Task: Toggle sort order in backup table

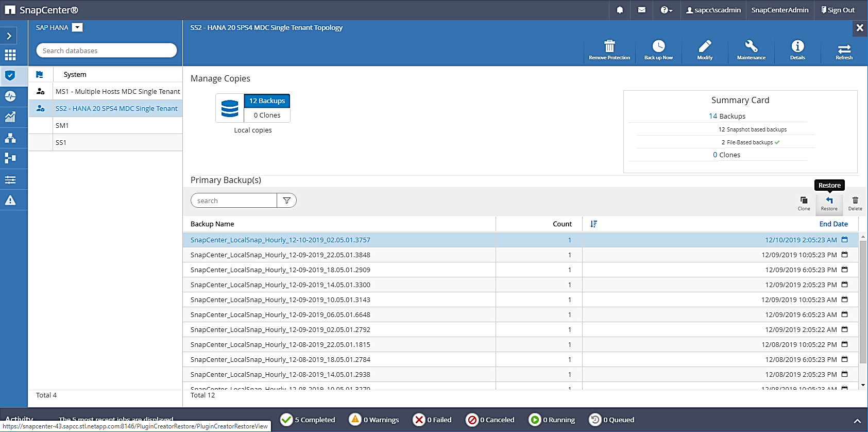Action: (593, 224)
